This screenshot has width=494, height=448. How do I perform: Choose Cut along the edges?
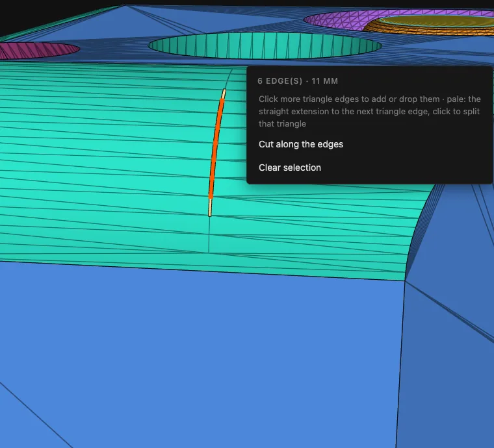click(x=301, y=144)
